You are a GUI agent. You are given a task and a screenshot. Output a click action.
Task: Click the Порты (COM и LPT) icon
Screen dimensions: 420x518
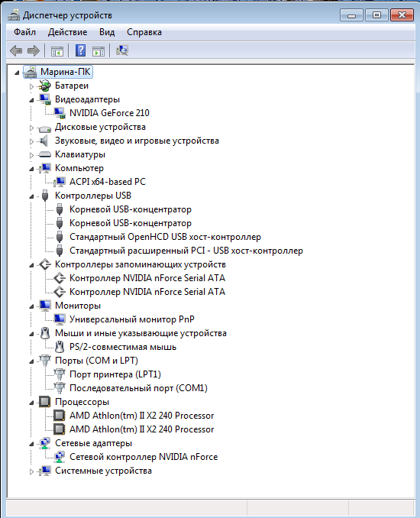point(44,361)
